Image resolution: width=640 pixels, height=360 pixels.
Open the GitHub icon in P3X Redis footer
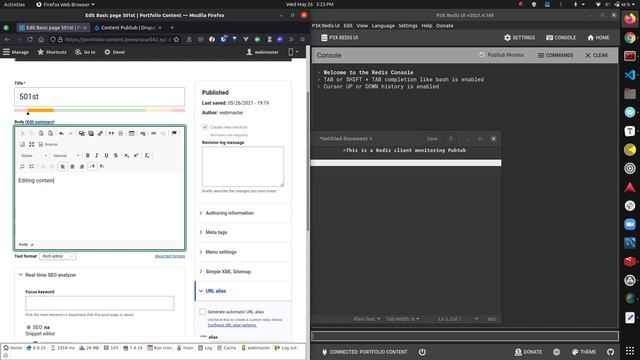tap(610, 352)
